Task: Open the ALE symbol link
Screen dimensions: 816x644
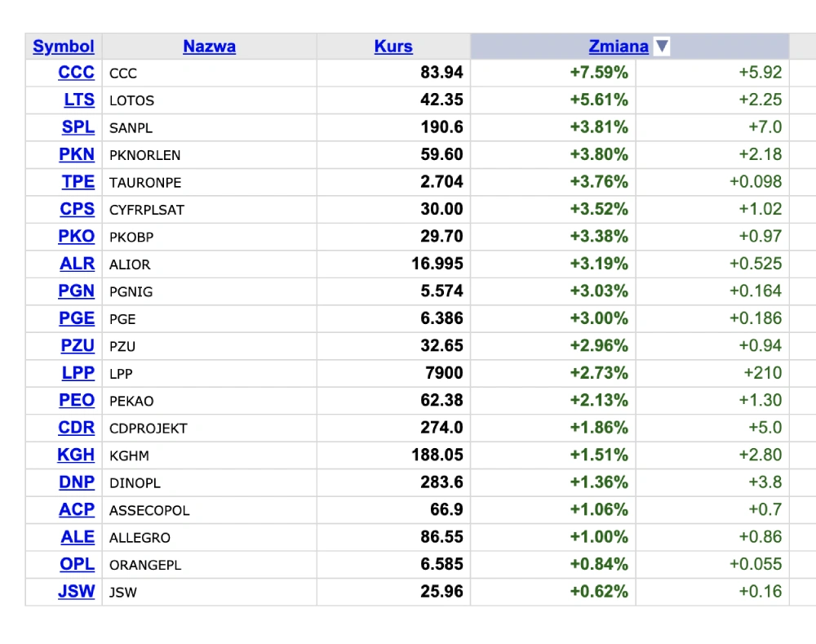Action: (x=78, y=537)
